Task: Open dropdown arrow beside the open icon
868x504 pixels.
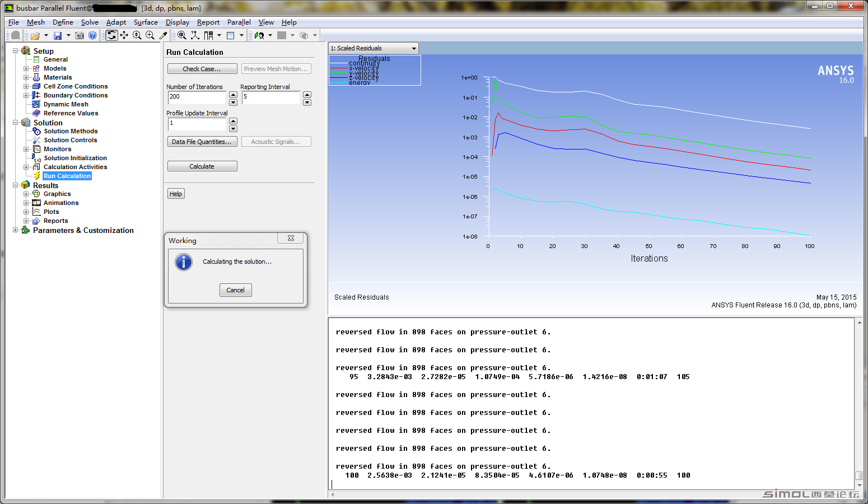Action: (x=46, y=35)
